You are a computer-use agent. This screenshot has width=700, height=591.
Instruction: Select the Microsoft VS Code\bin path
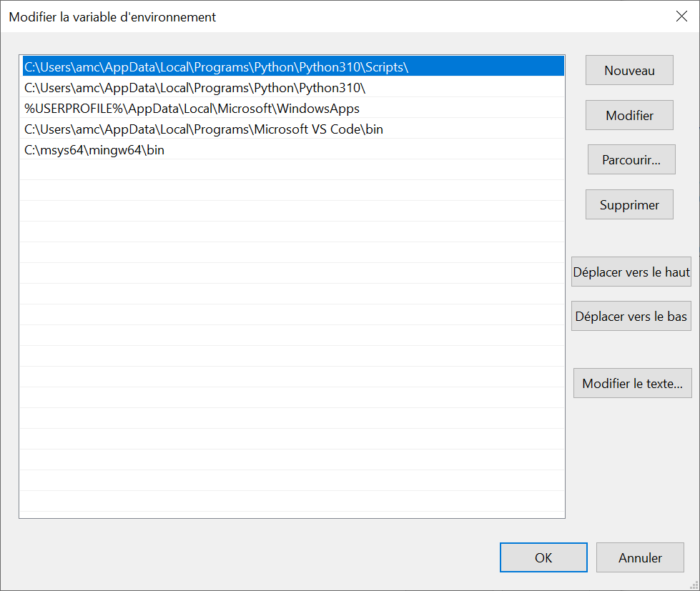(x=204, y=129)
